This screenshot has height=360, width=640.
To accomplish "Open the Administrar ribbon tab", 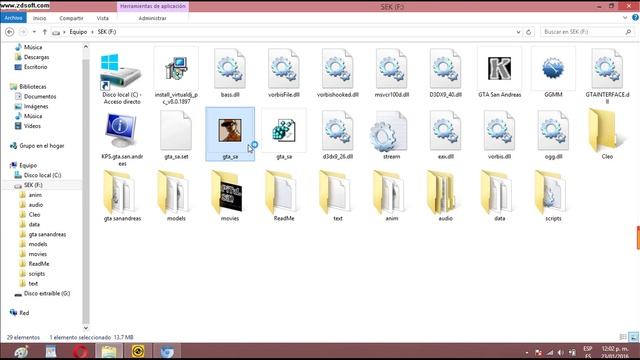I will [152, 18].
